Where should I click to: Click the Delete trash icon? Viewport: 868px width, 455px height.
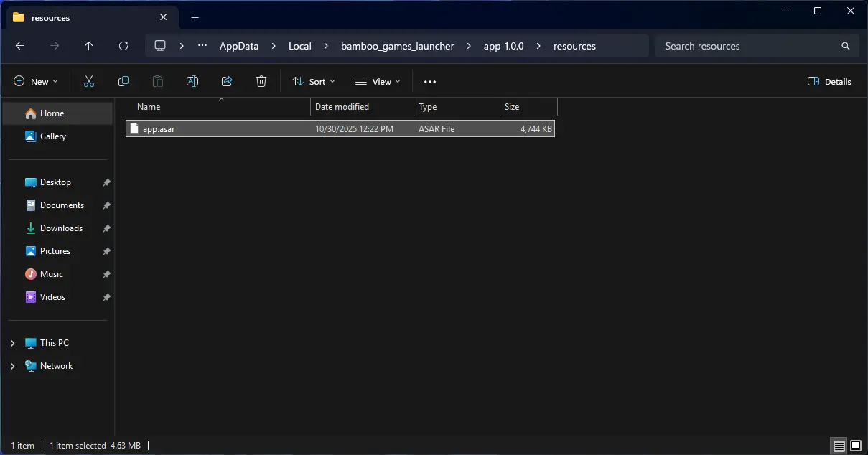point(261,82)
